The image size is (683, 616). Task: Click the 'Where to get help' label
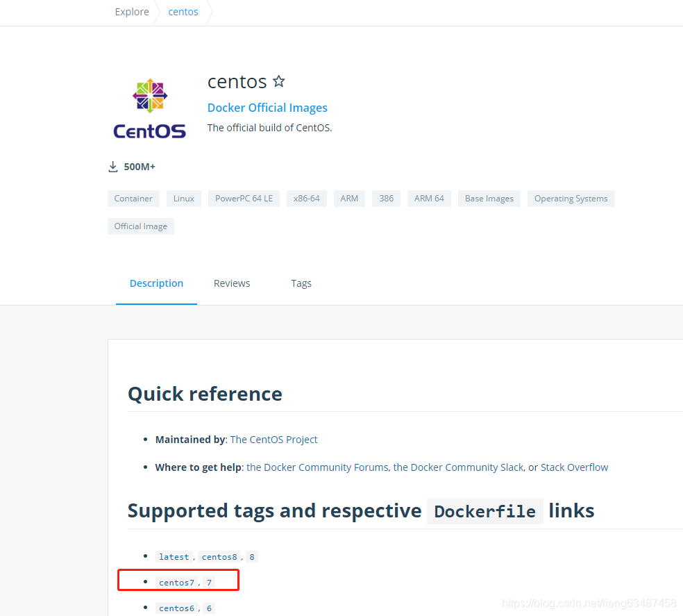point(199,467)
